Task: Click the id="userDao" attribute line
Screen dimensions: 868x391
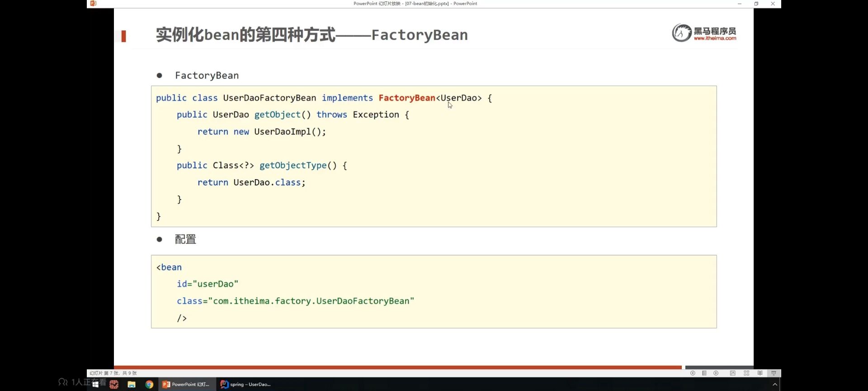Action: (x=208, y=284)
